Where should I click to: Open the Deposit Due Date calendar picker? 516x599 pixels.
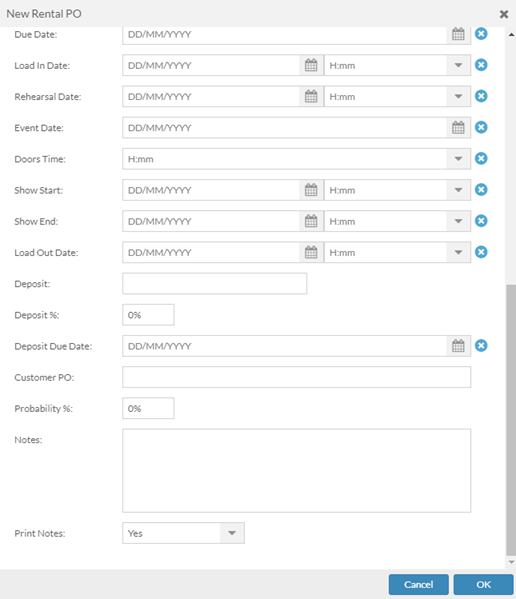click(458, 346)
